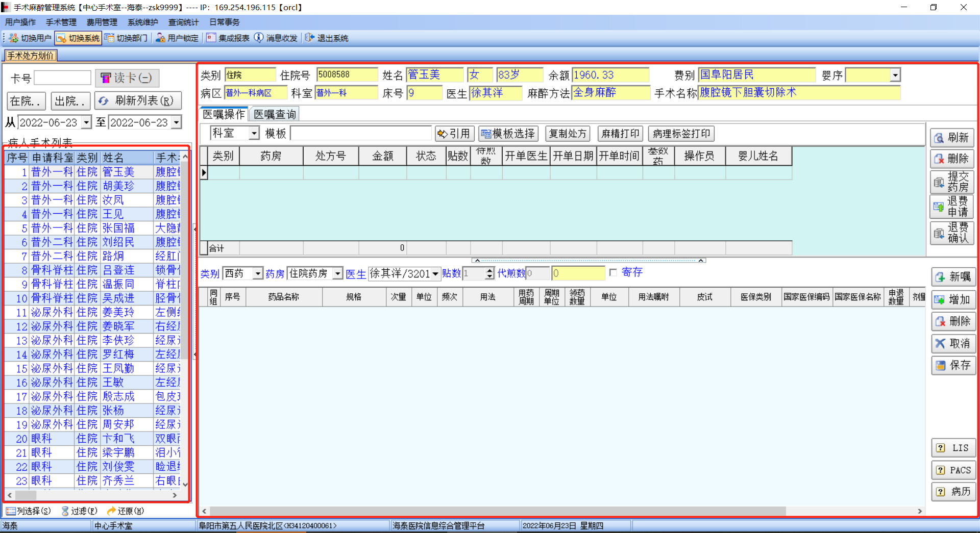Click 列选择 column selection icon
Viewport: 980px width, 533px height.
coord(11,511)
